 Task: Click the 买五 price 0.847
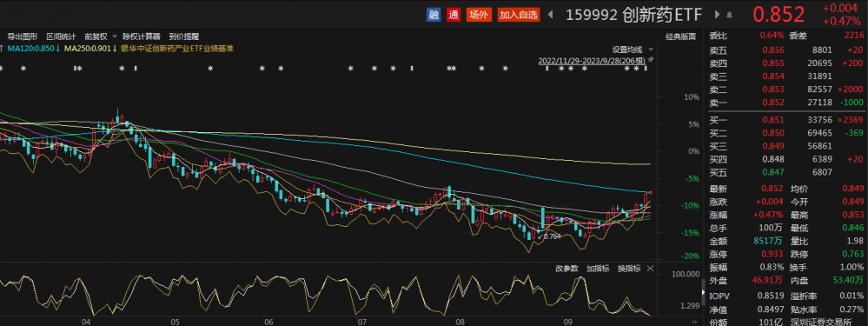[x=774, y=173]
